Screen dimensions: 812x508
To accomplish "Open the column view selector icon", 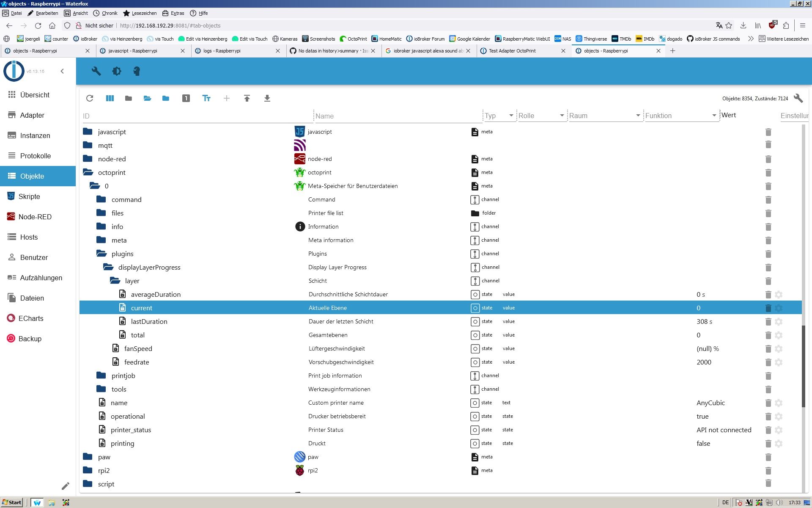I will coord(110,98).
